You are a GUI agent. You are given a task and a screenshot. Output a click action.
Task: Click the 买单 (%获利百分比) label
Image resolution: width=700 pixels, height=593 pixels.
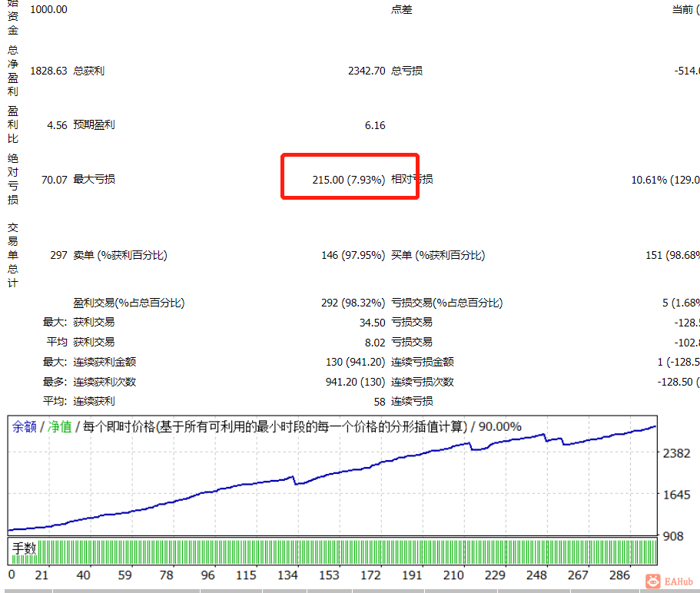(438, 255)
